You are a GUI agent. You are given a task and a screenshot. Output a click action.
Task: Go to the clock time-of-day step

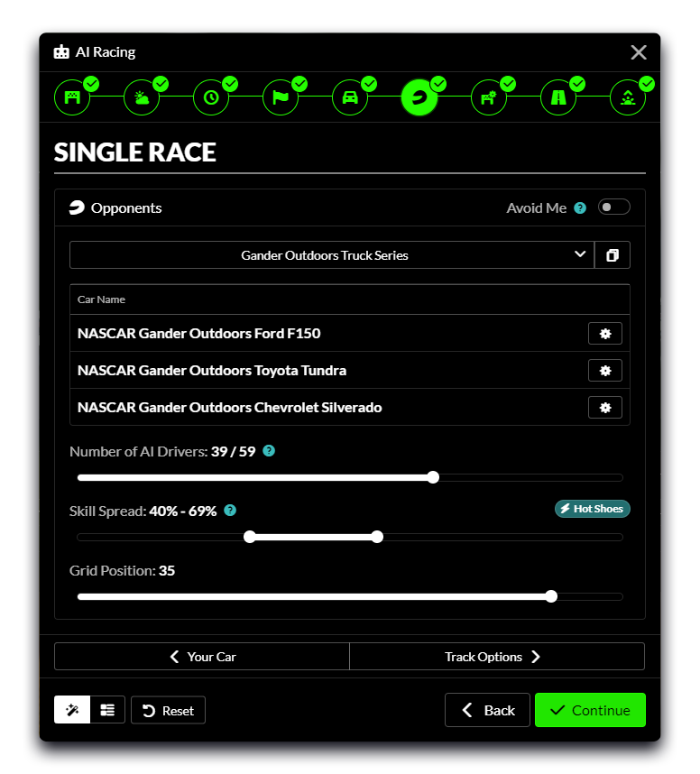(211, 97)
